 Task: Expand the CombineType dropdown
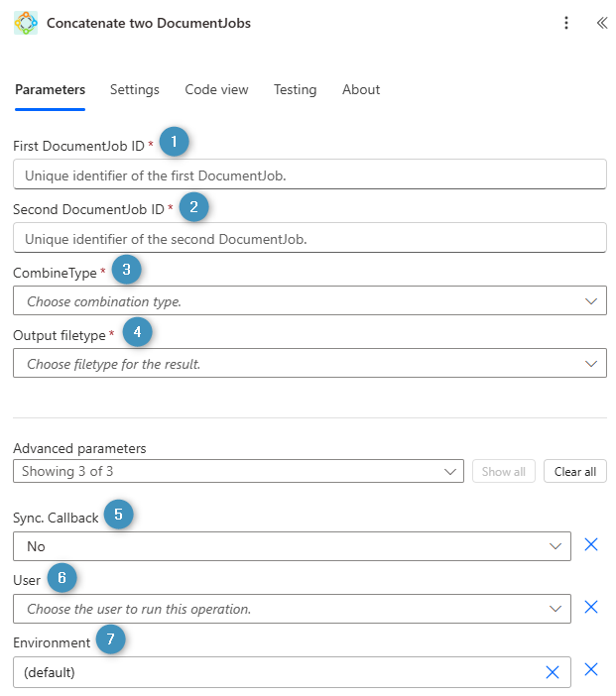308,300
